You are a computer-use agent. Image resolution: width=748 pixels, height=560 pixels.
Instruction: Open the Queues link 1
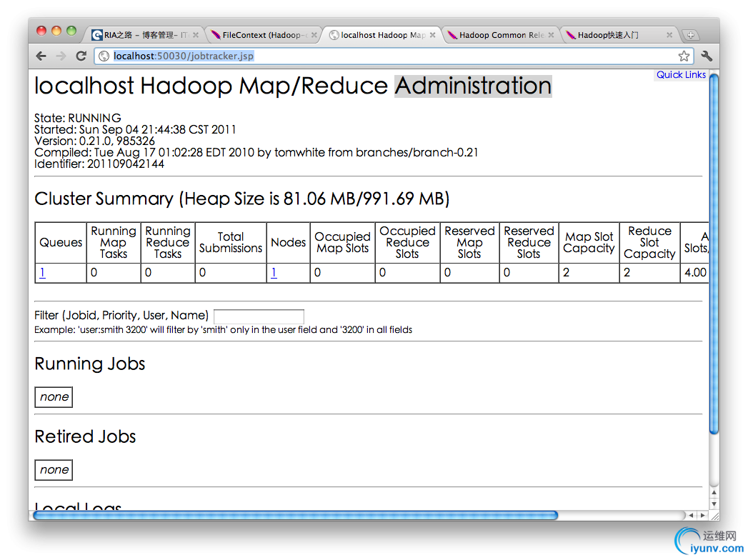click(x=42, y=272)
